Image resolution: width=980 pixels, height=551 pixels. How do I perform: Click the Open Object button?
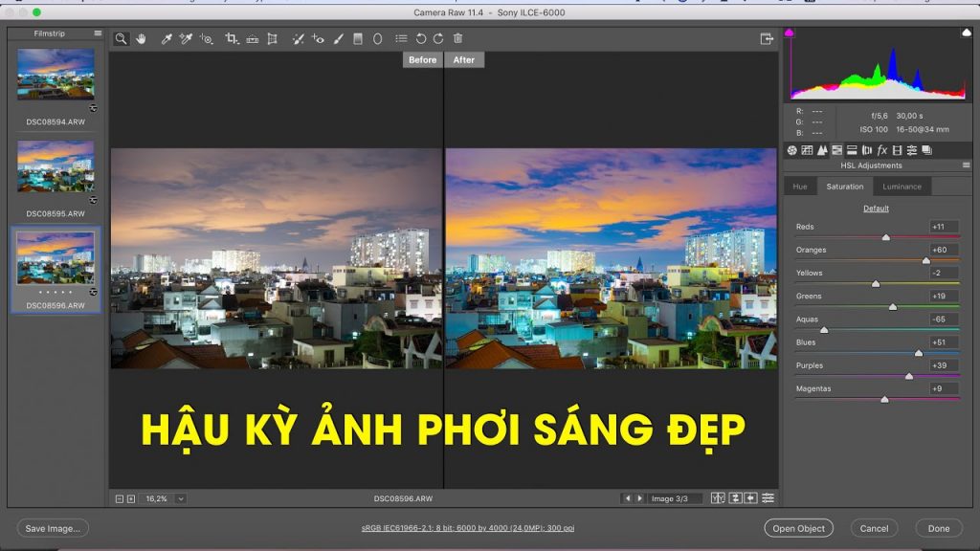point(799,527)
